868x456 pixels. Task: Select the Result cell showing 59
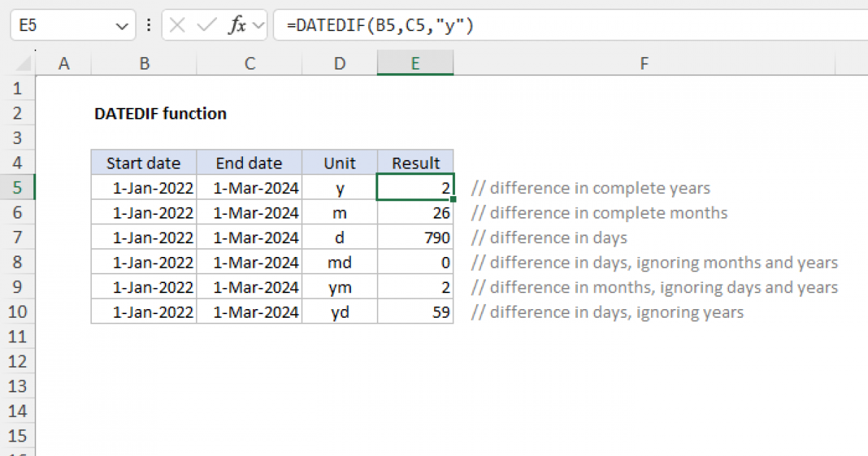[415, 312]
